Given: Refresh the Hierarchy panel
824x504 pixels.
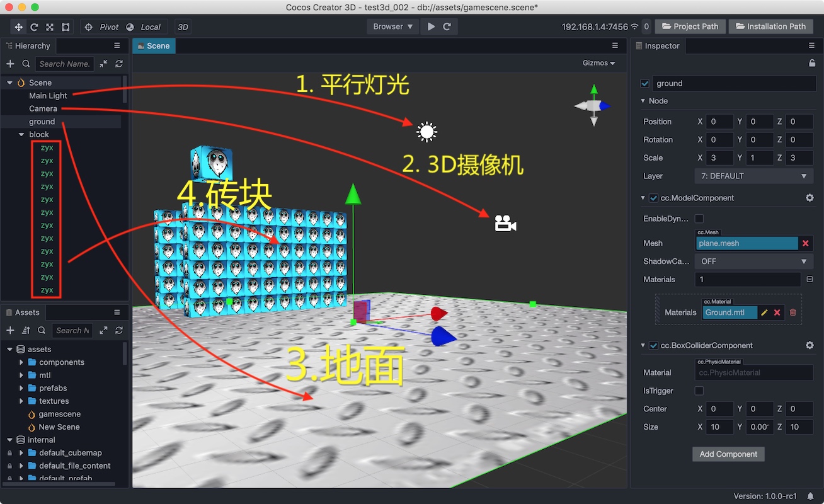Looking at the screenshot, I should pos(120,64).
